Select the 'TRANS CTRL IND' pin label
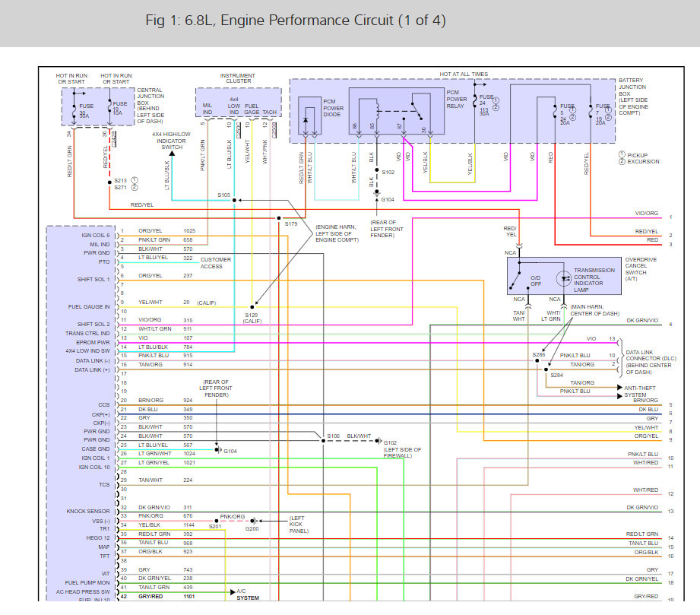The height and width of the screenshot is (615, 700). pyautogui.click(x=87, y=334)
